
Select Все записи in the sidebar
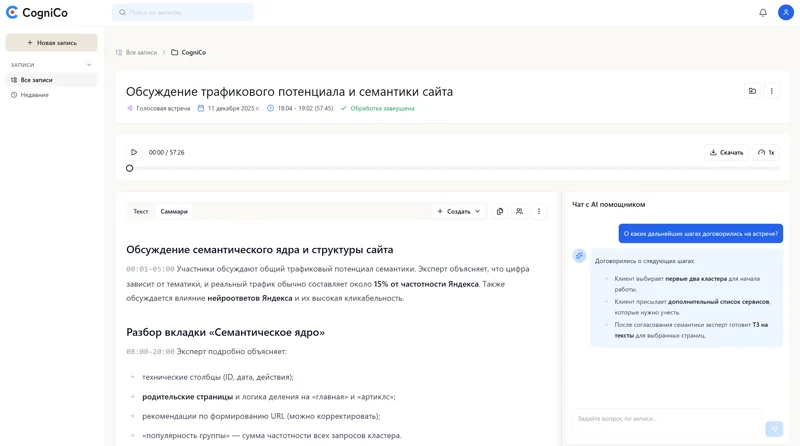(x=52, y=80)
